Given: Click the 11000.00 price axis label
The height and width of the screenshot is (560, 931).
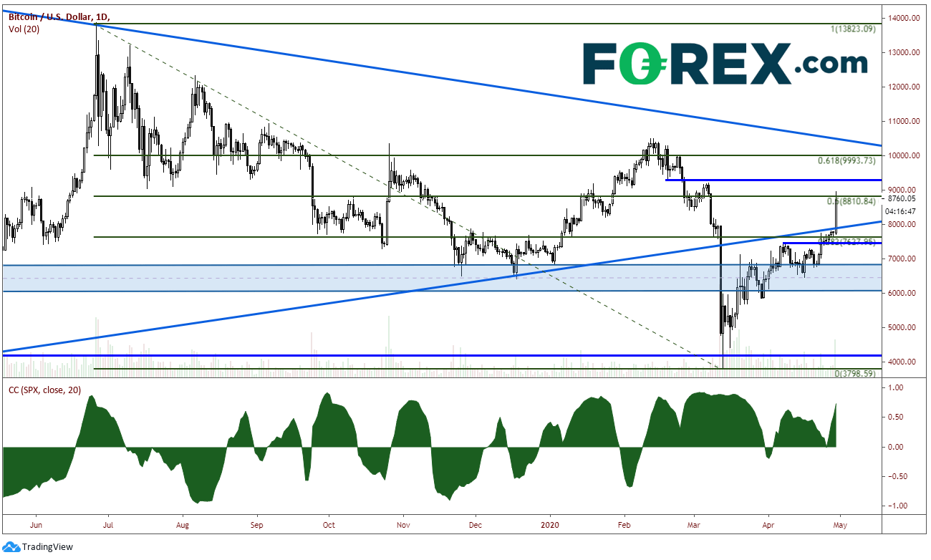Looking at the screenshot, I should click(x=903, y=122).
